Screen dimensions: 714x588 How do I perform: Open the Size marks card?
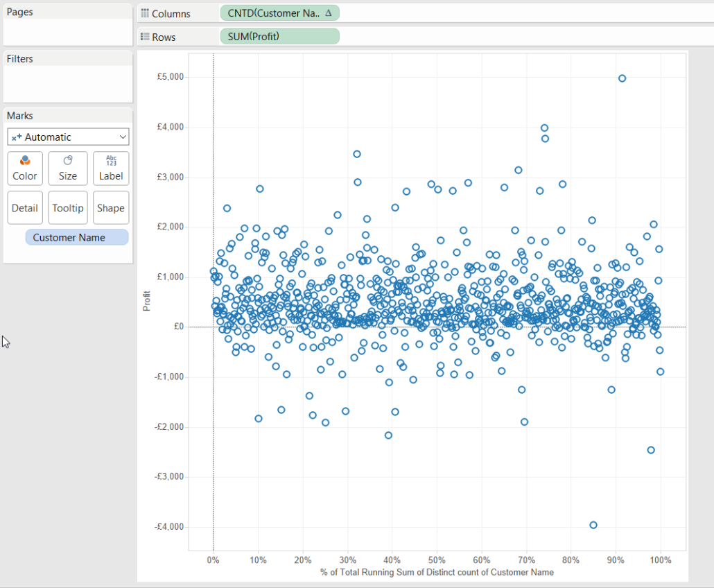pyautogui.click(x=68, y=168)
